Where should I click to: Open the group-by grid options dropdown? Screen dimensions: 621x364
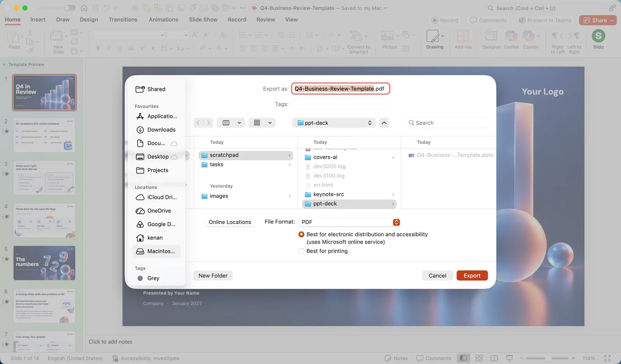pos(262,123)
